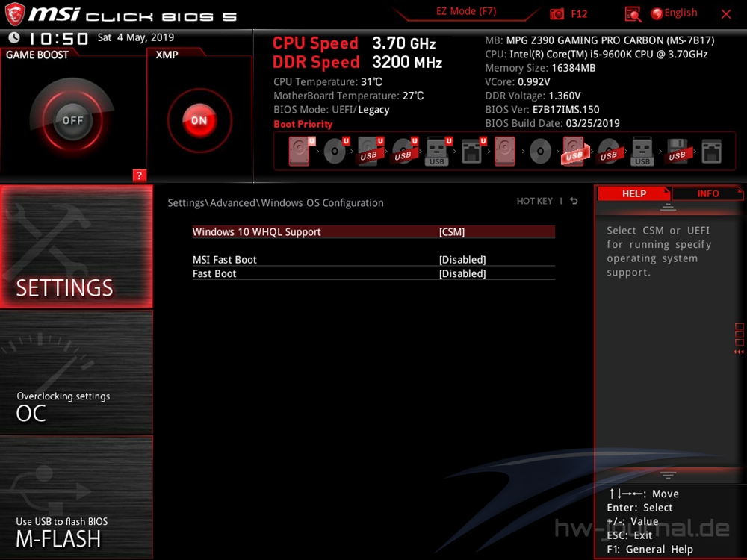Click the Game Boost label
747x560 pixels.
(x=37, y=55)
